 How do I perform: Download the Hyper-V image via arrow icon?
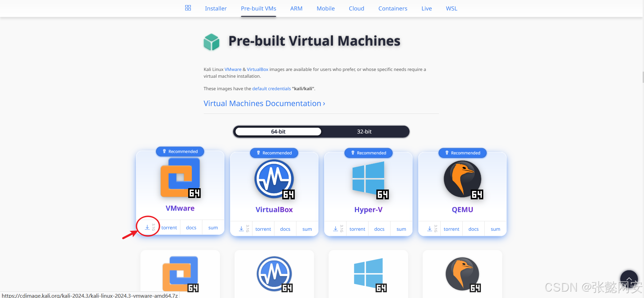[335, 229]
